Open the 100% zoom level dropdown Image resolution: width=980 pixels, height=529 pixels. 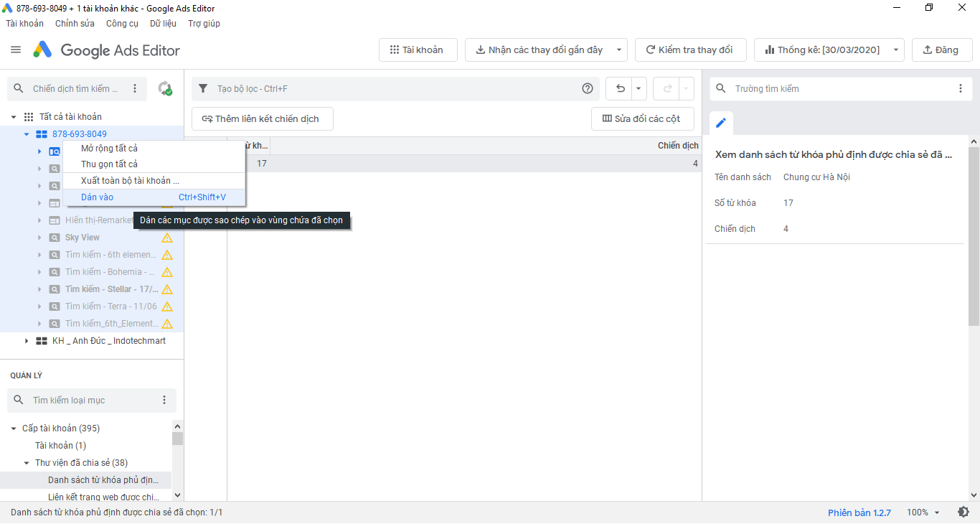pyautogui.click(x=923, y=512)
